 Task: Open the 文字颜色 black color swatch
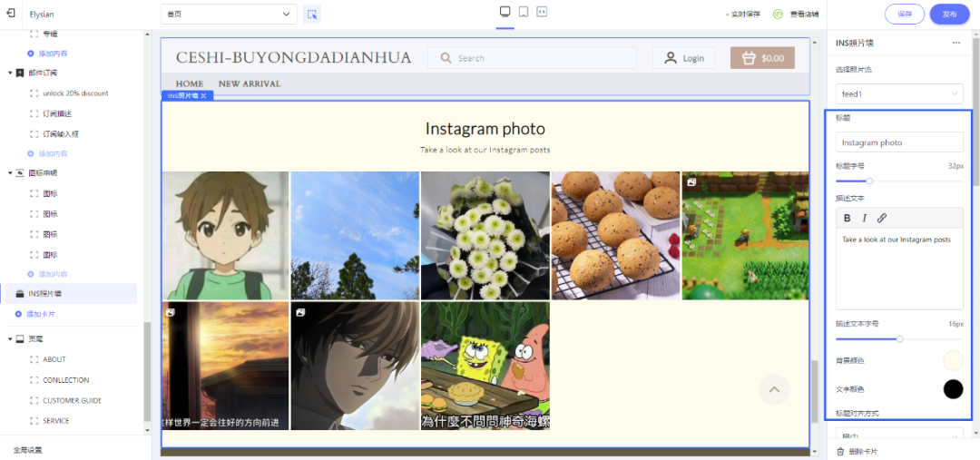(953, 388)
